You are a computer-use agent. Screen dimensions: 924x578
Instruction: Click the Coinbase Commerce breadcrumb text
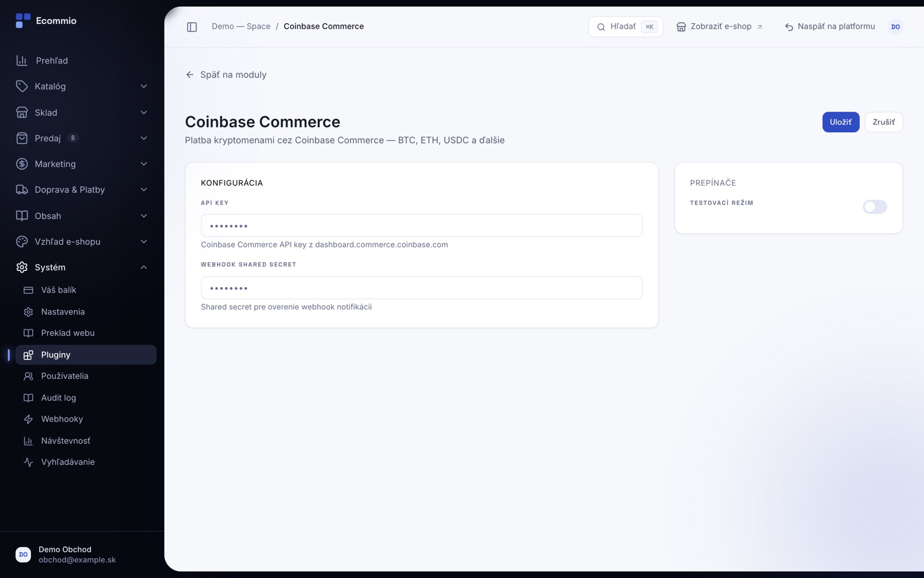tap(323, 26)
